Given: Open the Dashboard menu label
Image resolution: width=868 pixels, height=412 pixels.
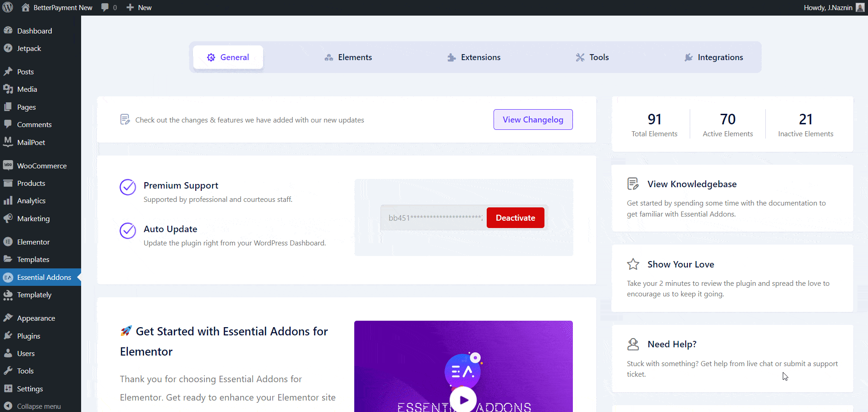Looking at the screenshot, I should [34, 31].
